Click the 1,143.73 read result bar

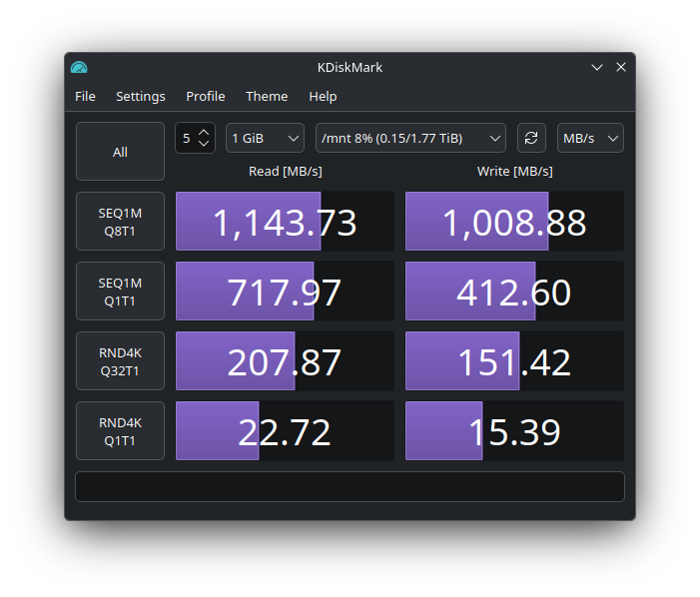point(285,222)
